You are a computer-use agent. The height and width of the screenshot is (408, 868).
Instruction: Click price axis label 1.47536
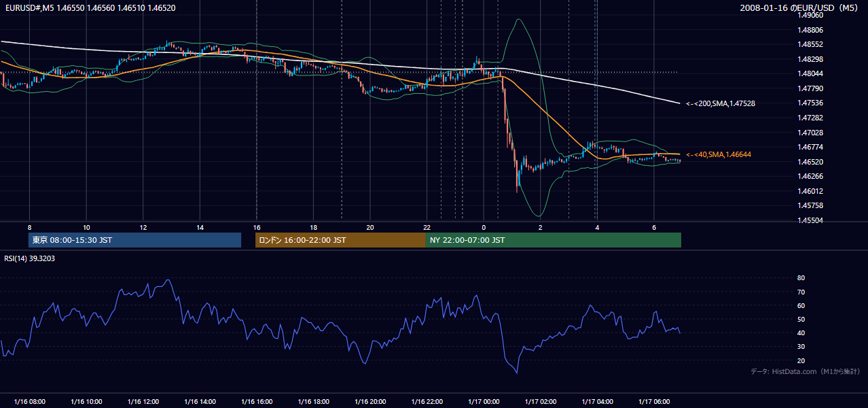coord(810,103)
